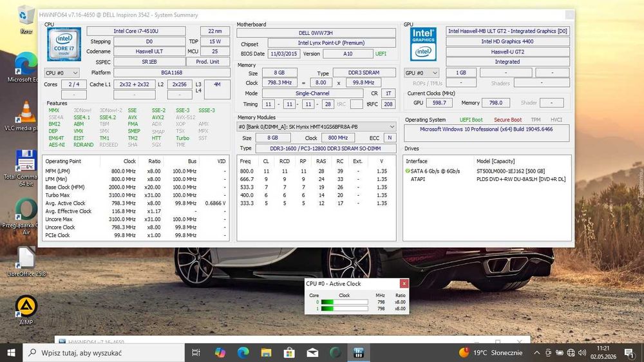This screenshot has height=362, width=644.
Task: Open the Kosz recycle bin desktop icon
Action: [26, 19]
